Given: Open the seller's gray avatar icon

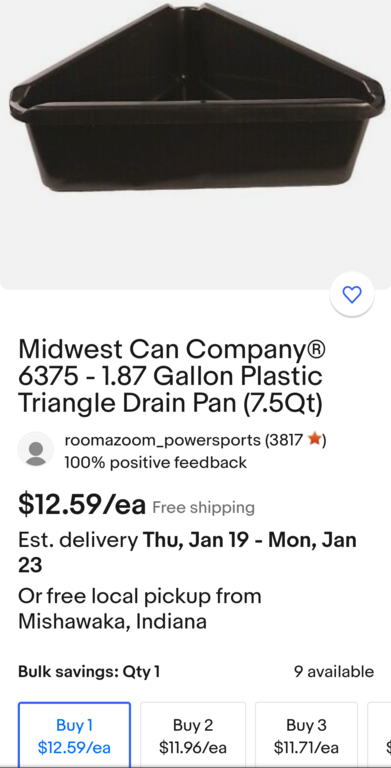Looking at the screenshot, I should tap(36, 450).
